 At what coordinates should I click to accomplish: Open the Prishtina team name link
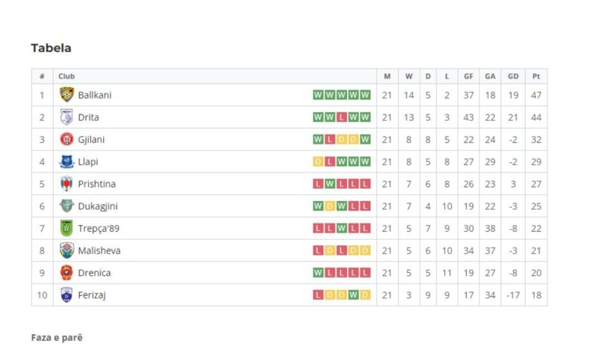click(x=97, y=184)
